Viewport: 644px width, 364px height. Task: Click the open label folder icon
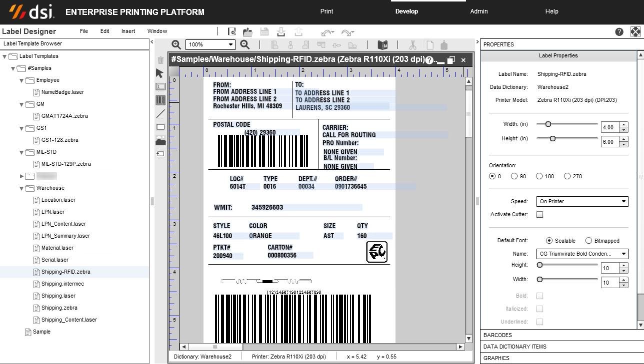point(247,31)
